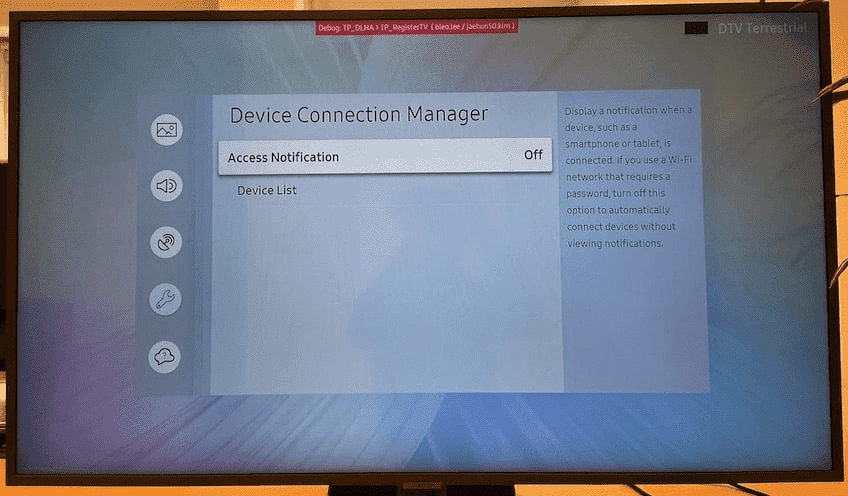Click the DTV Terrestrial source label
Viewport: 848px width, 496px height.
coord(762,28)
